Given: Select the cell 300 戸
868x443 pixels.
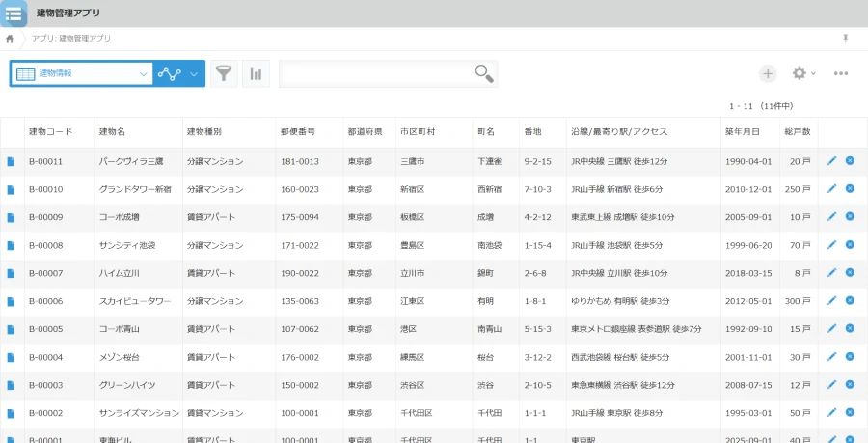Looking at the screenshot, I should [x=798, y=301].
